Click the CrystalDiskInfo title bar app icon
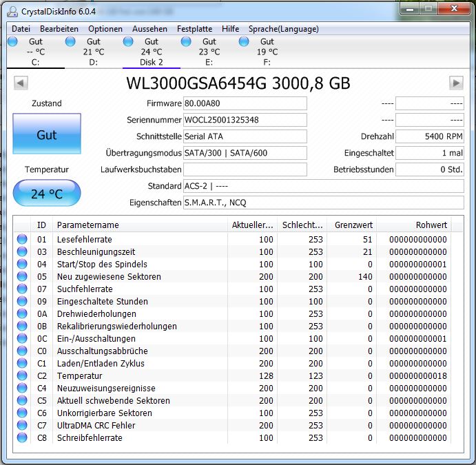This screenshot has height=465, width=476. coord(12,12)
